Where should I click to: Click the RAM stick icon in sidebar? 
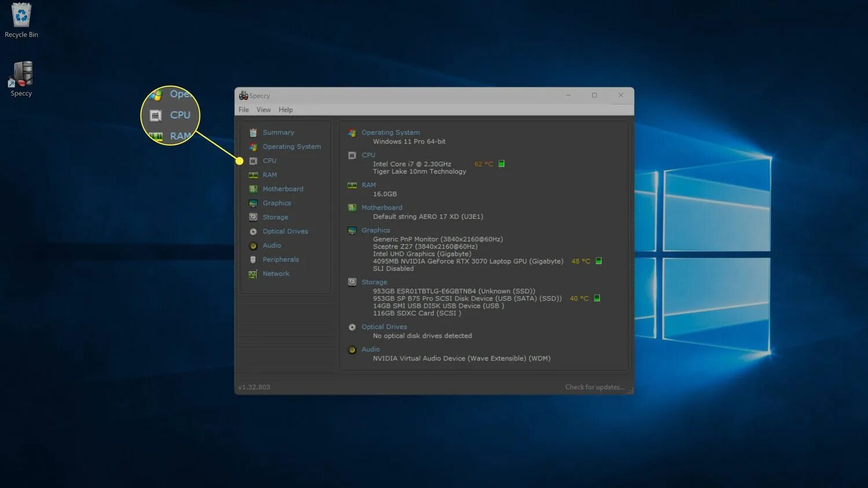(x=253, y=175)
